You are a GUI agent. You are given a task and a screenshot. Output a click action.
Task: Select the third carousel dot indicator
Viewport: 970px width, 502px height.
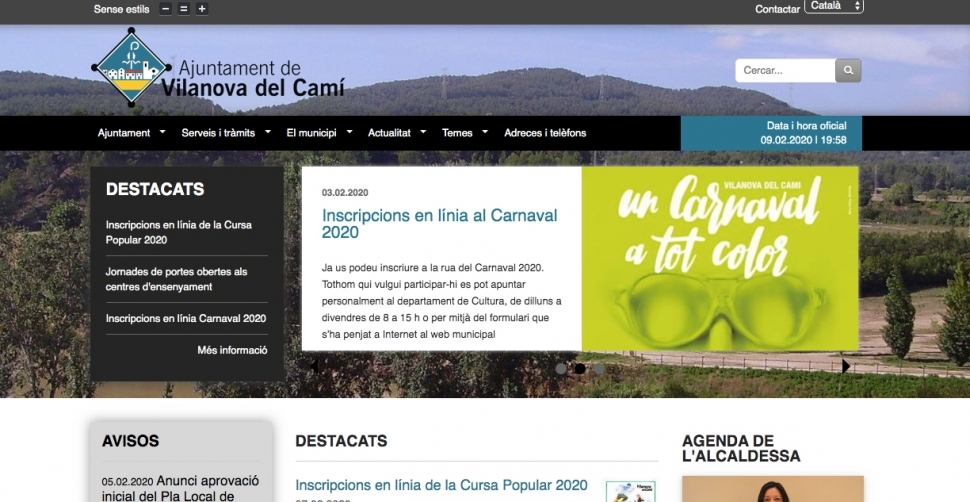(x=599, y=368)
